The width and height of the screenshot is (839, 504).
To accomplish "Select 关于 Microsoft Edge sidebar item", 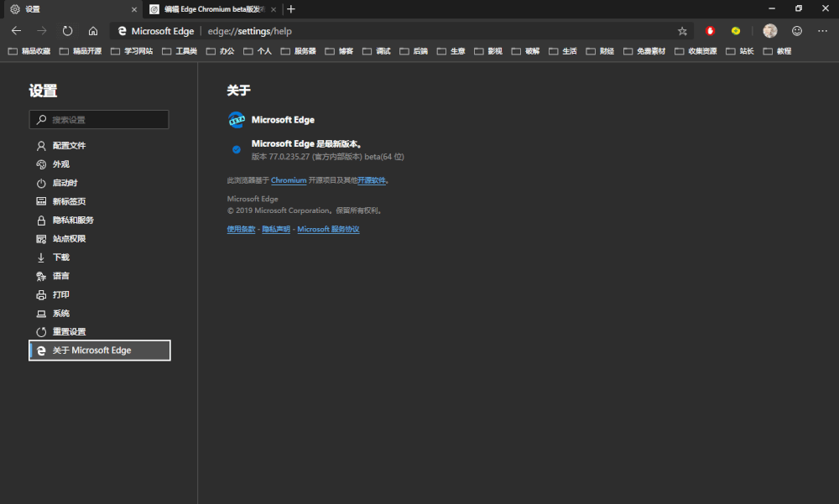I will (100, 351).
